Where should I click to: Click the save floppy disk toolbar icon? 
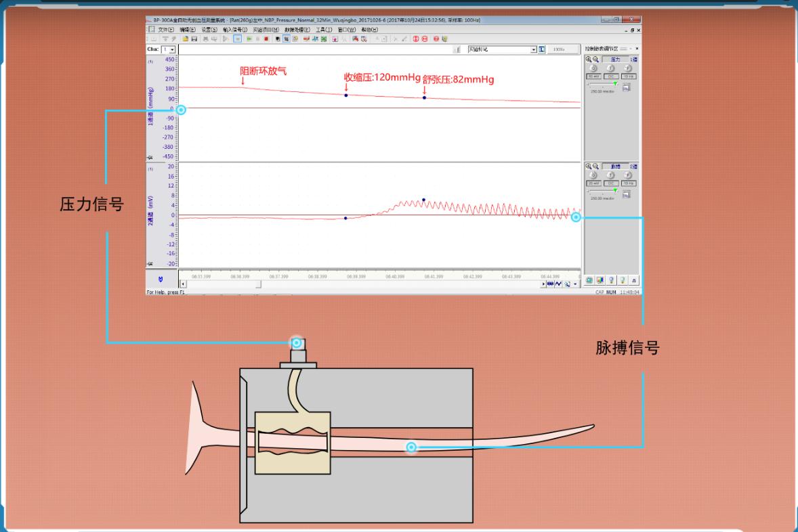194,39
